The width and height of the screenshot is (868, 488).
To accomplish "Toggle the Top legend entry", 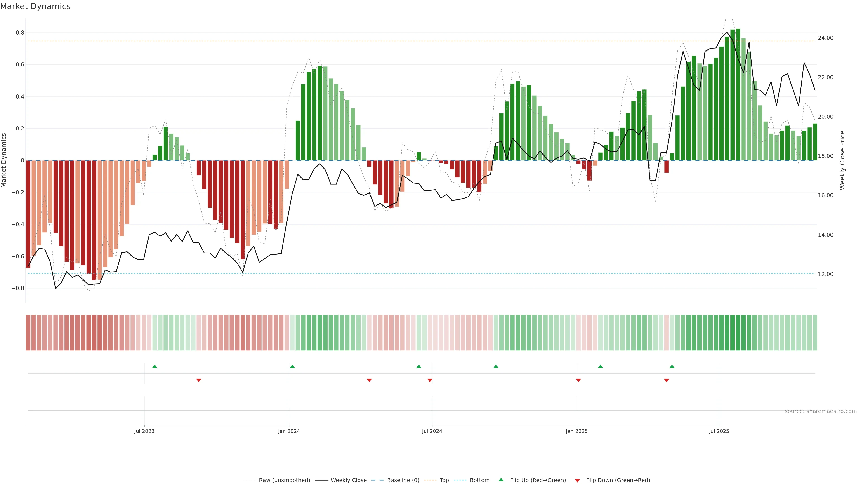I will (444, 480).
